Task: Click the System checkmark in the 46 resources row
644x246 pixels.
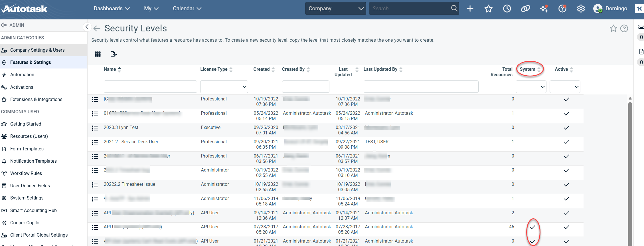Action: pos(532,227)
